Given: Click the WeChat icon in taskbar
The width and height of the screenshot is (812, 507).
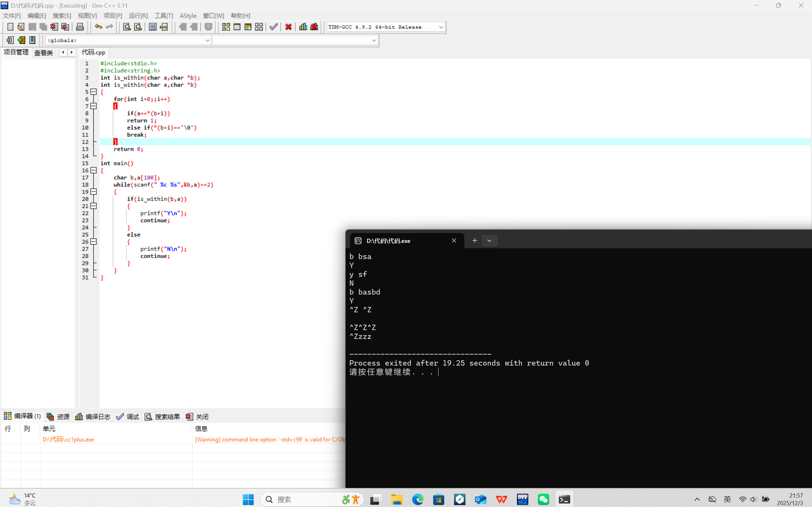Looking at the screenshot, I should [x=543, y=499].
